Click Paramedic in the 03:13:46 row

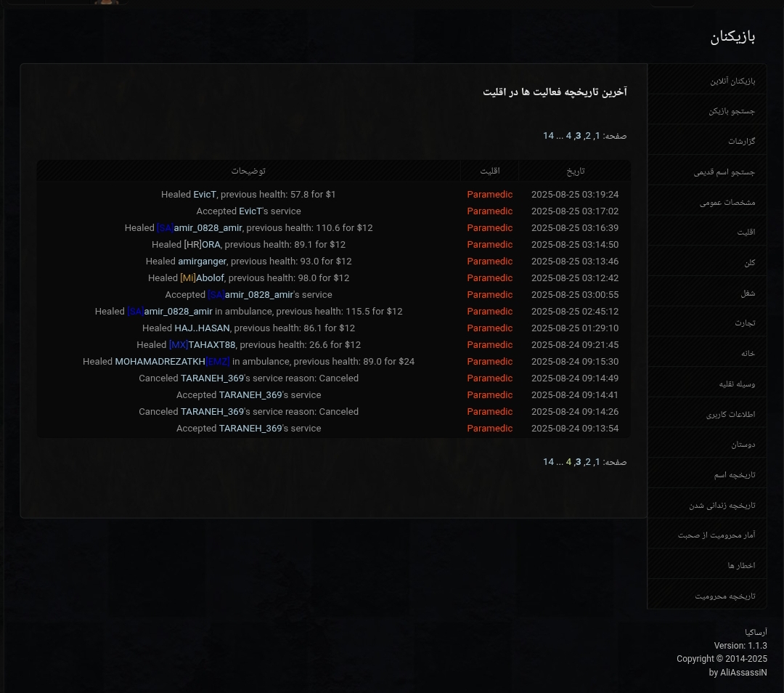point(489,262)
